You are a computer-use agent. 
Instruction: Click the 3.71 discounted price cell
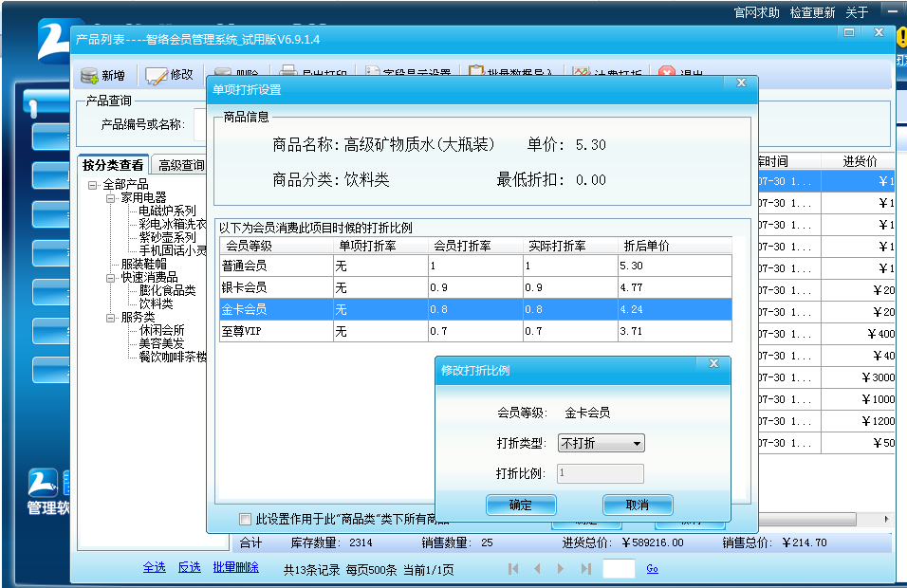coord(676,331)
